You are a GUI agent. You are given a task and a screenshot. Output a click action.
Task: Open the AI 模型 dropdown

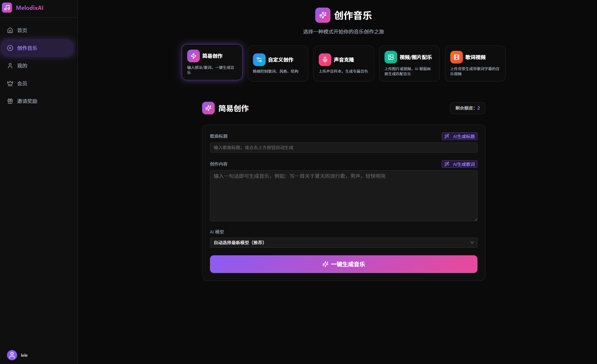pos(344,243)
